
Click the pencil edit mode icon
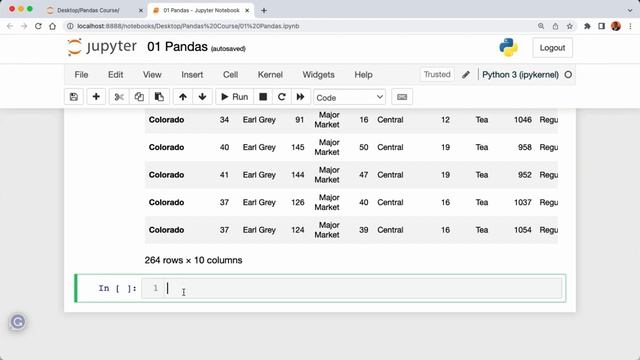point(466,75)
